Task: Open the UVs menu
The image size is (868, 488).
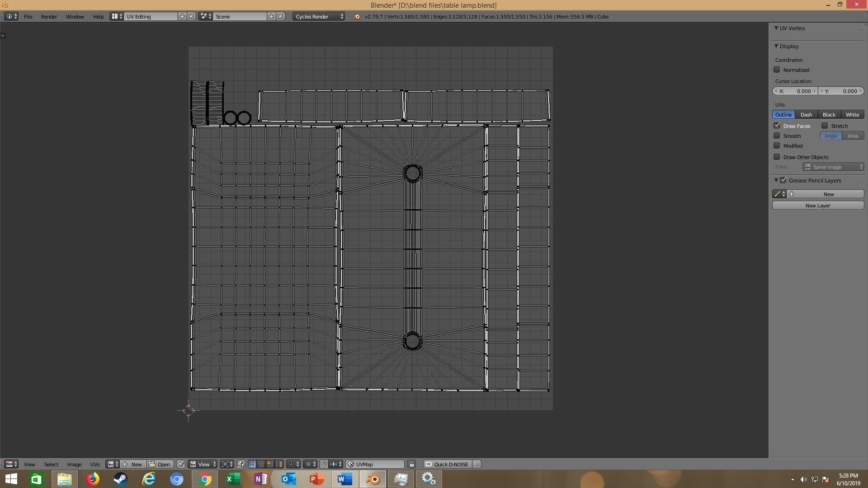Action: 94,464
